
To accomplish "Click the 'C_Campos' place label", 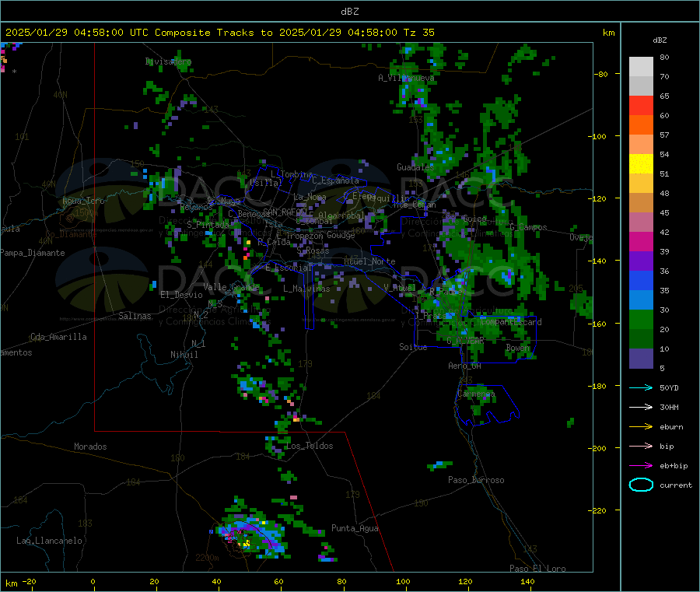I will [528, 227].
